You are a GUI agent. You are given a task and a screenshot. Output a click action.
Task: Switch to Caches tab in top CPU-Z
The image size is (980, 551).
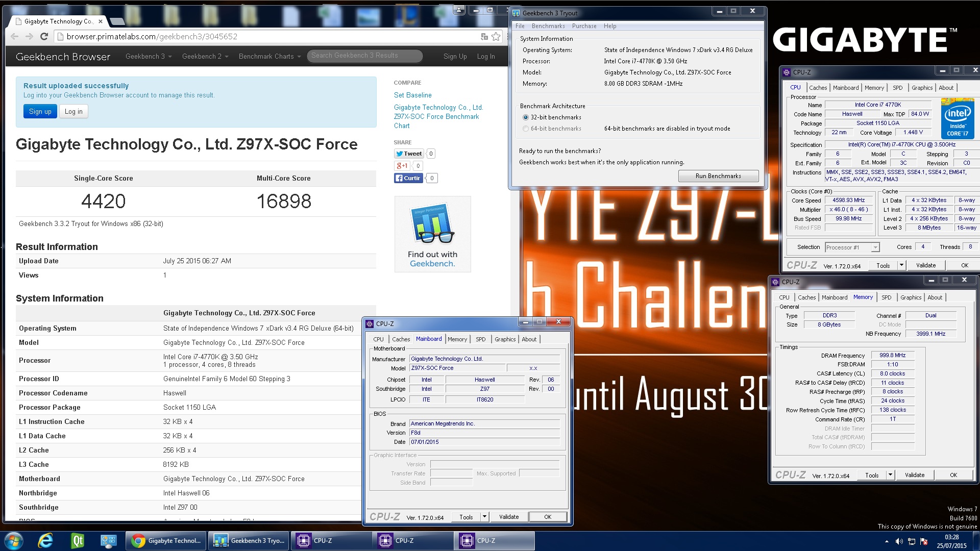(818, 88)
